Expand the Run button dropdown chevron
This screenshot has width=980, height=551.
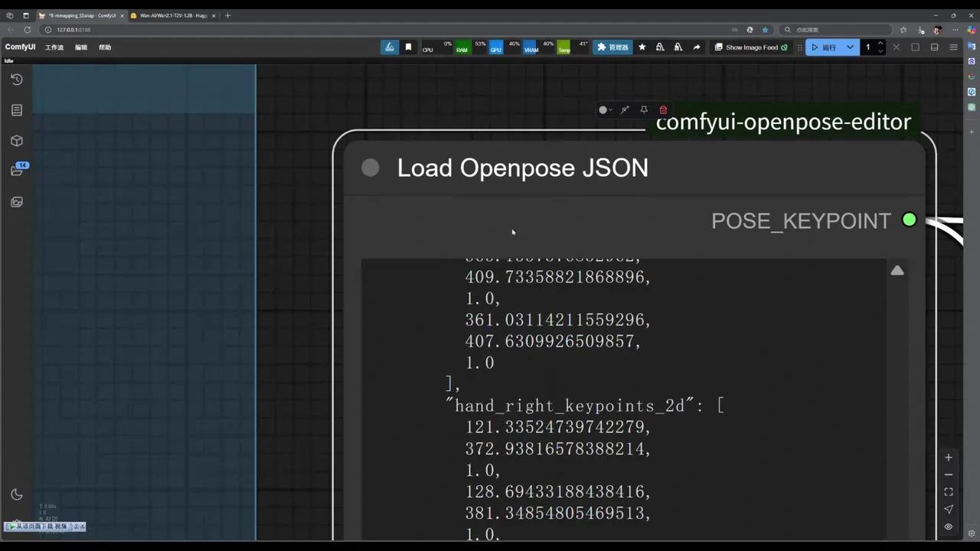pyautogui.click(x=850, y=47)
